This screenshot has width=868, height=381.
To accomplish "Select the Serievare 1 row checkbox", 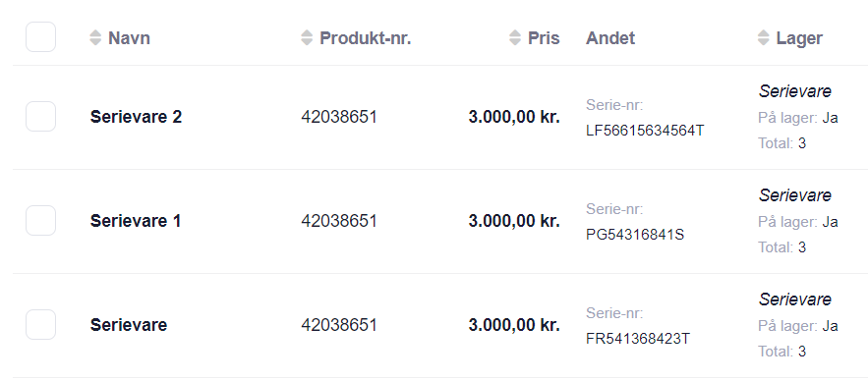I will pos(41,221).
